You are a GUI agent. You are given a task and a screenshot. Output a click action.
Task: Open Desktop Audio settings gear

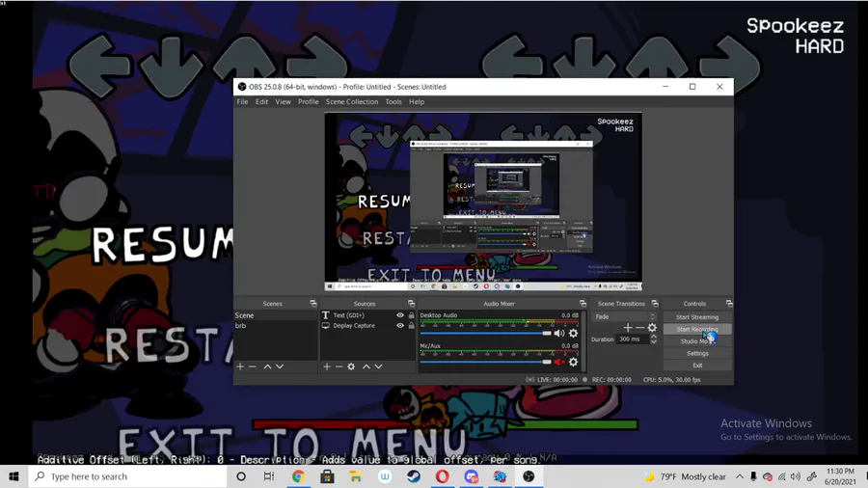coord(574,333)
